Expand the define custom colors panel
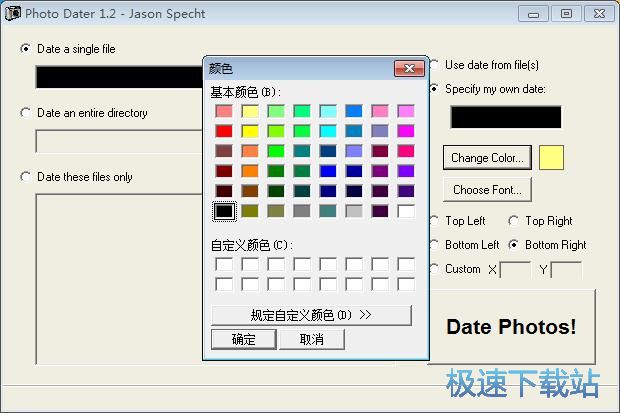This screenshot has width=620, height=413. pyautogui.click(x=311, y=315)
